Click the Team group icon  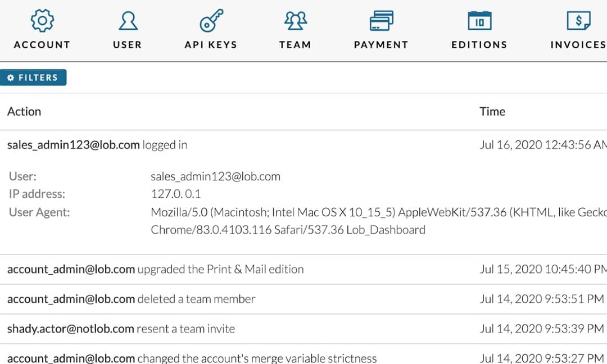(x=295, y=20)
